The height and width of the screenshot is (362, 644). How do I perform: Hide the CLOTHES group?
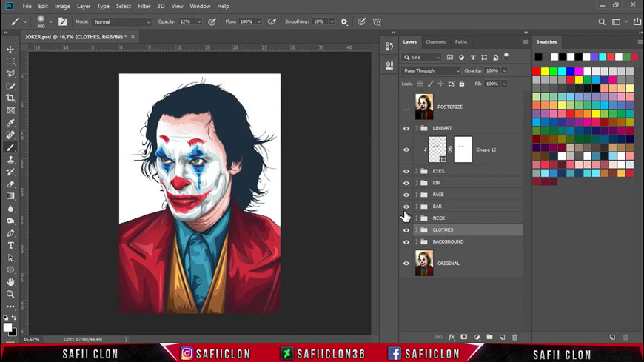click(x=406, y=230)
